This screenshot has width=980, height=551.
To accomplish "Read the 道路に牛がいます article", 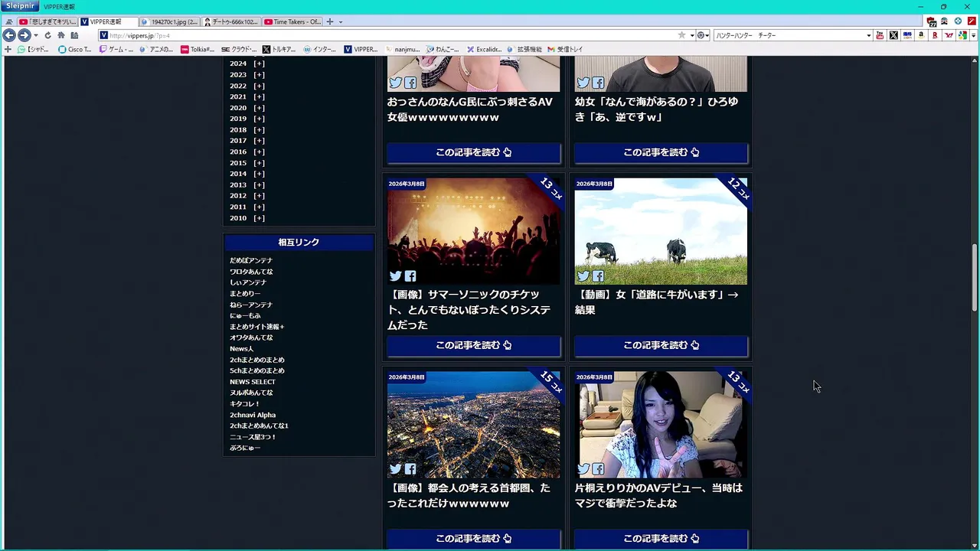I will point(661,345).
